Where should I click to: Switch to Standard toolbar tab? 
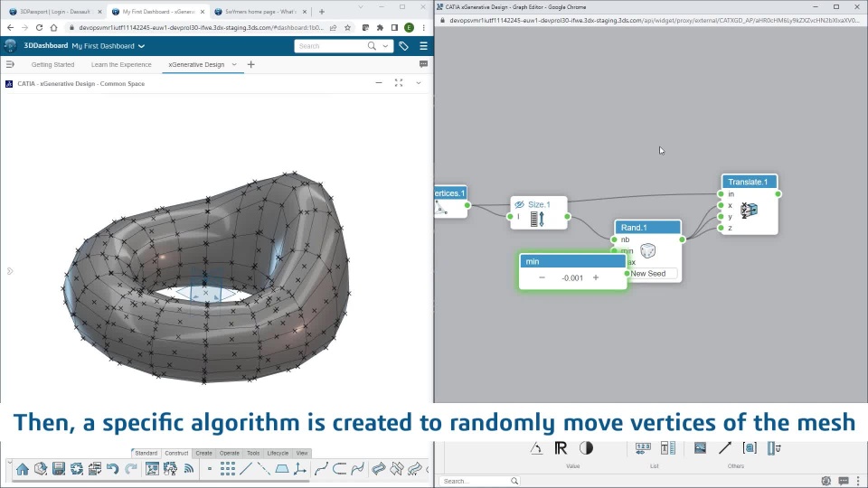[146, 453]
